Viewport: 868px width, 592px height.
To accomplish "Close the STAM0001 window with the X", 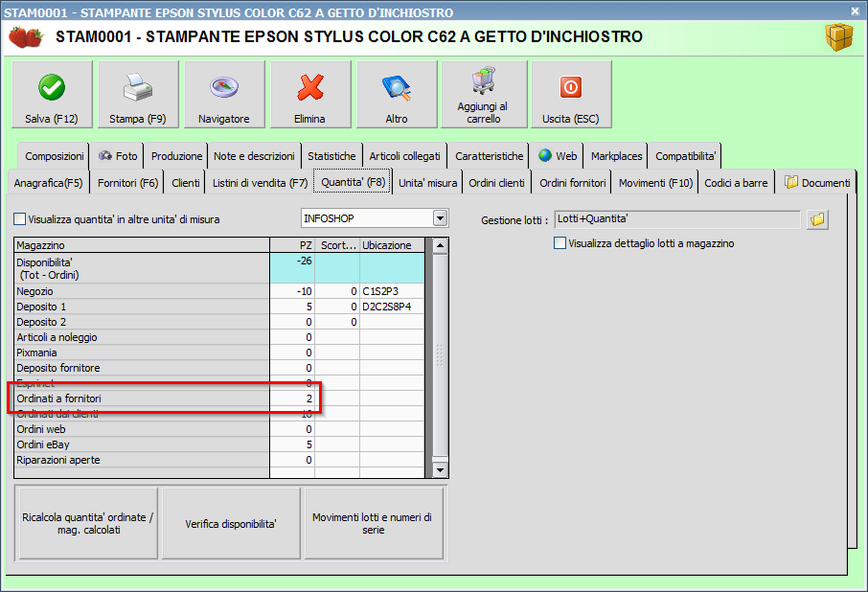I will [856, 11].
